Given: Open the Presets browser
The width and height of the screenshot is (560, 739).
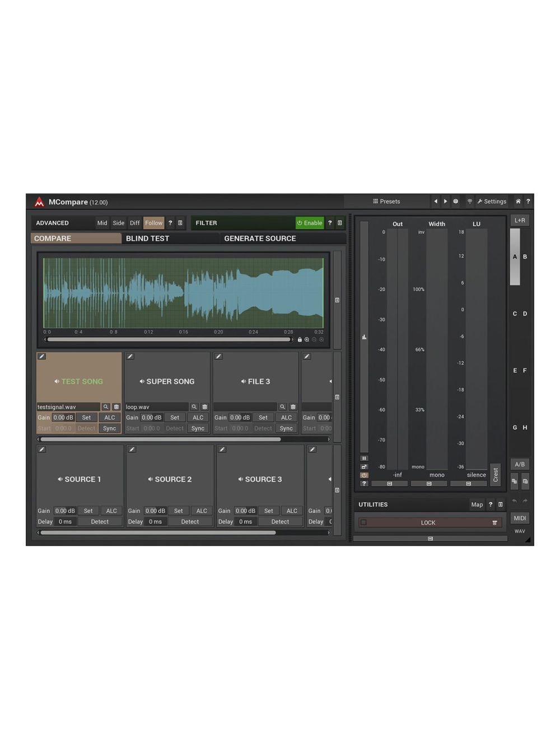Looking at the screenshot, I should pos(387,202).
